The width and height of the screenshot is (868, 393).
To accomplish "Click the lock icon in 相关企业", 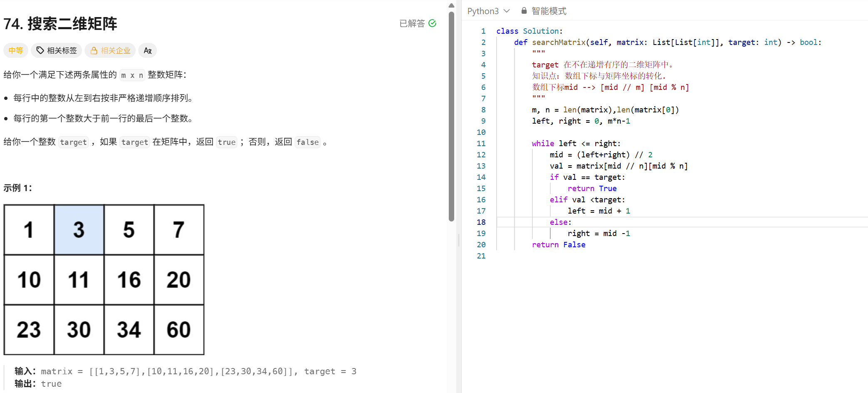I will [94, 50].
